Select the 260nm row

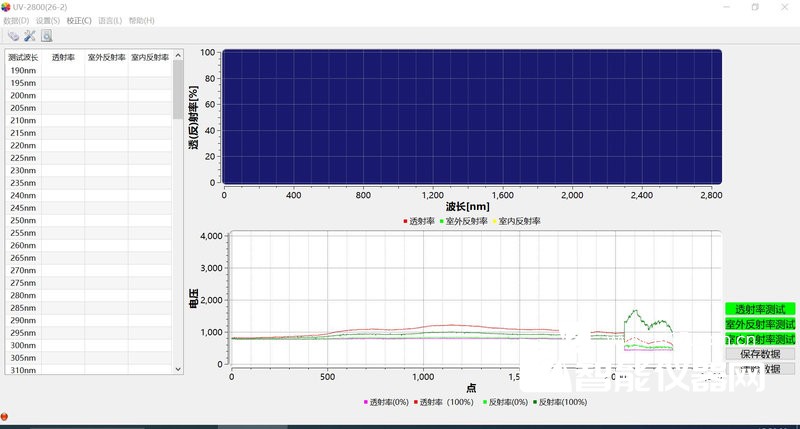(89, 245)
